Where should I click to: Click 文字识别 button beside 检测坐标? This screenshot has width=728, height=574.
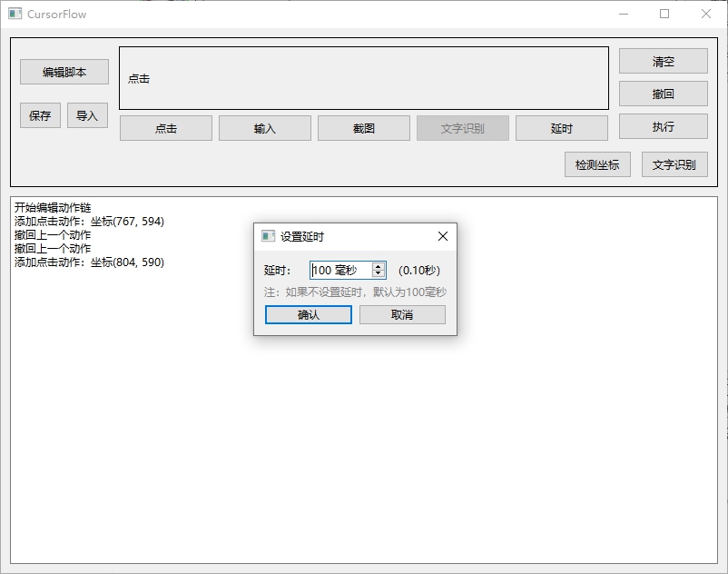[x=674, y=164]
